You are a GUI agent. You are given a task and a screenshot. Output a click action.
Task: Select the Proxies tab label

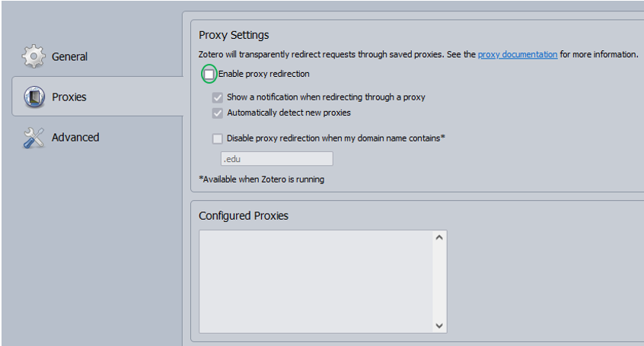click(x=69, y=97)
